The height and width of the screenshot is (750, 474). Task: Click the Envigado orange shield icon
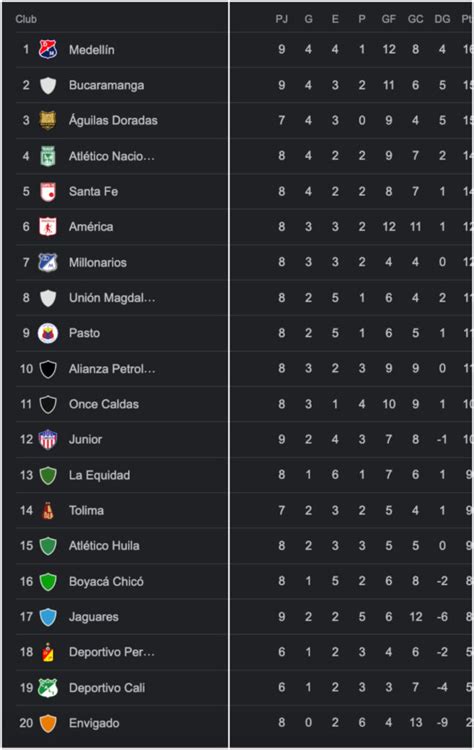click(x=48, y=723)
